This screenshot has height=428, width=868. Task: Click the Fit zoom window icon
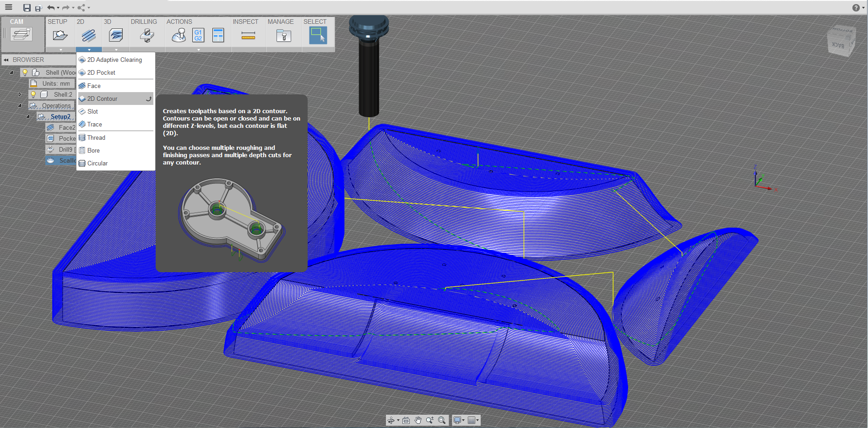coord(442,420)
